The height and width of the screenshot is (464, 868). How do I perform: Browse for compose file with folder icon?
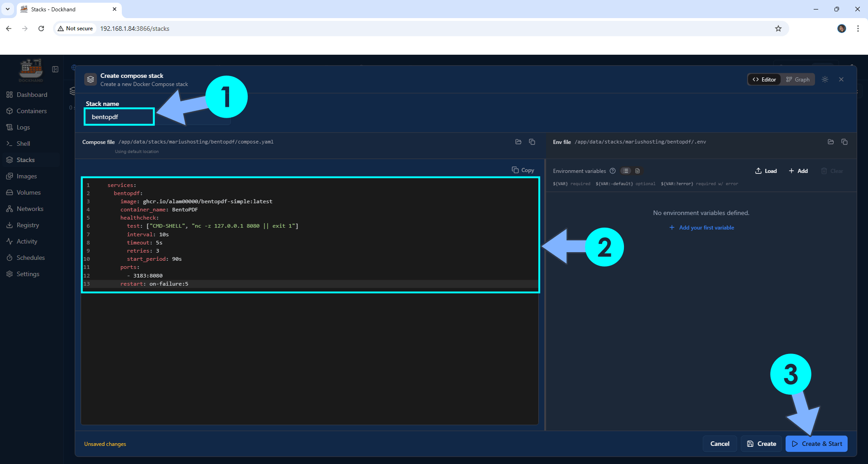518,142
